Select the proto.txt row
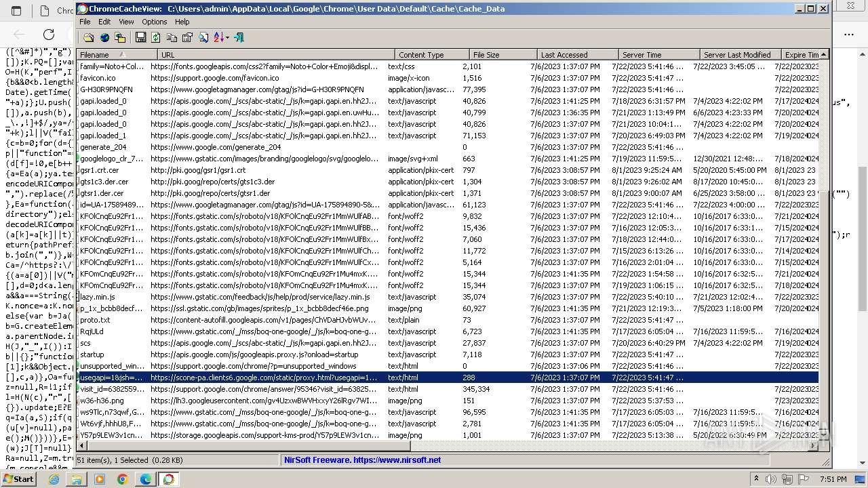Image resolution: width=868 pixels, height=488 pixels. tap(448, 320)
